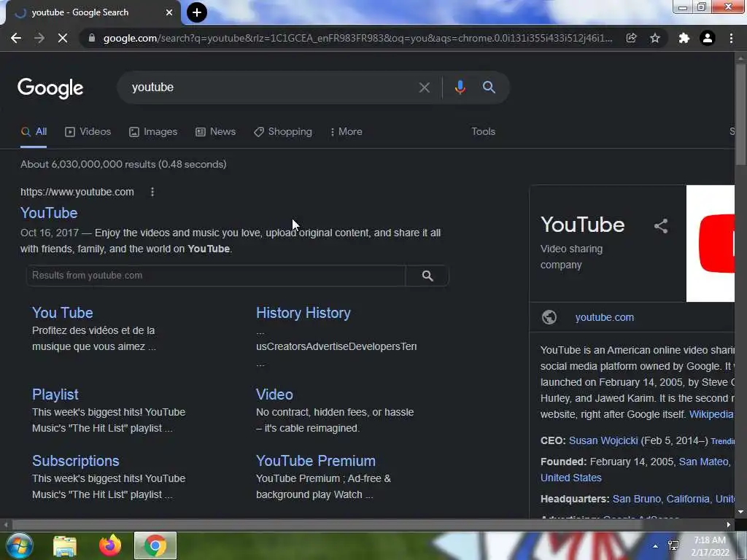The height and width of the screenshot is (560, 747).
Task: Click the California headquarters link
Action: [x=689, y=499]
